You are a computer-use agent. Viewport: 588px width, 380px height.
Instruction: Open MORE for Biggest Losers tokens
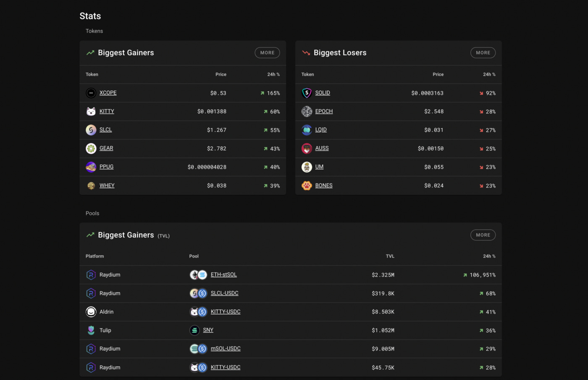483,53
